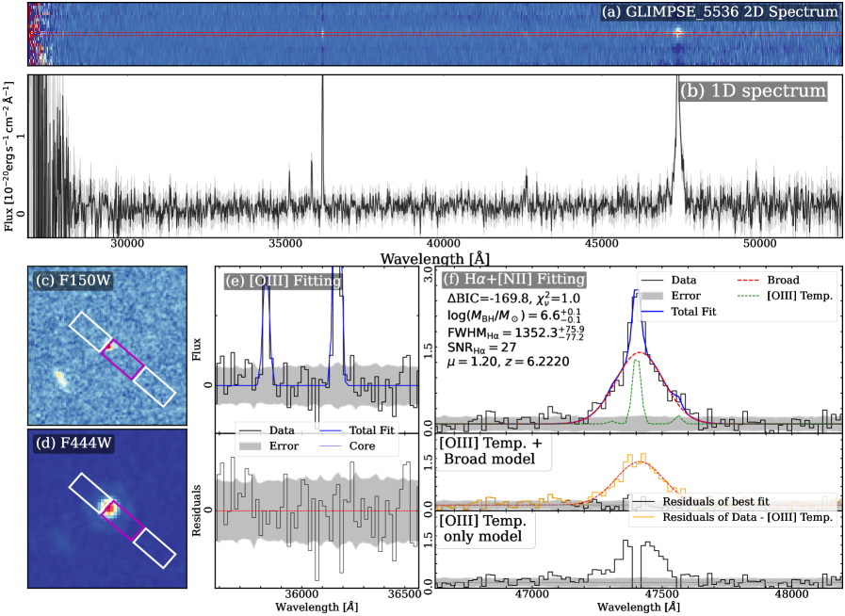Click the "[OIII] Temp. only model" label
The image size is (845, 616).
(485, 528)
